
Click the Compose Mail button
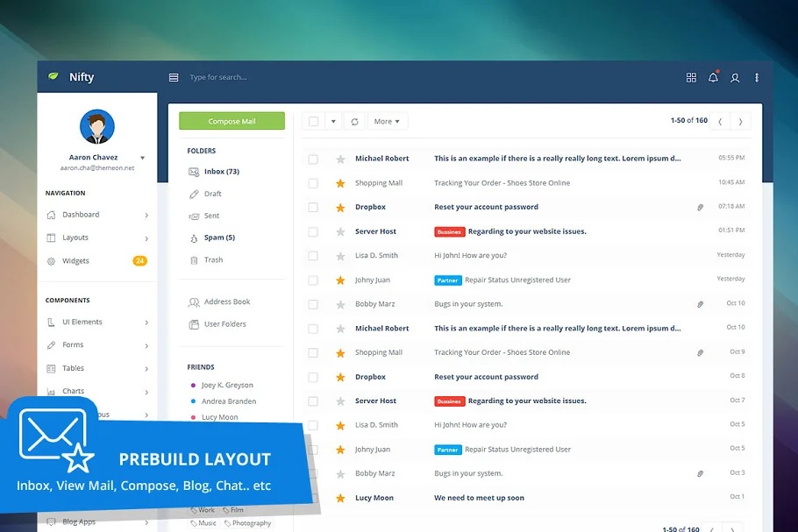[x=232, y=122]
